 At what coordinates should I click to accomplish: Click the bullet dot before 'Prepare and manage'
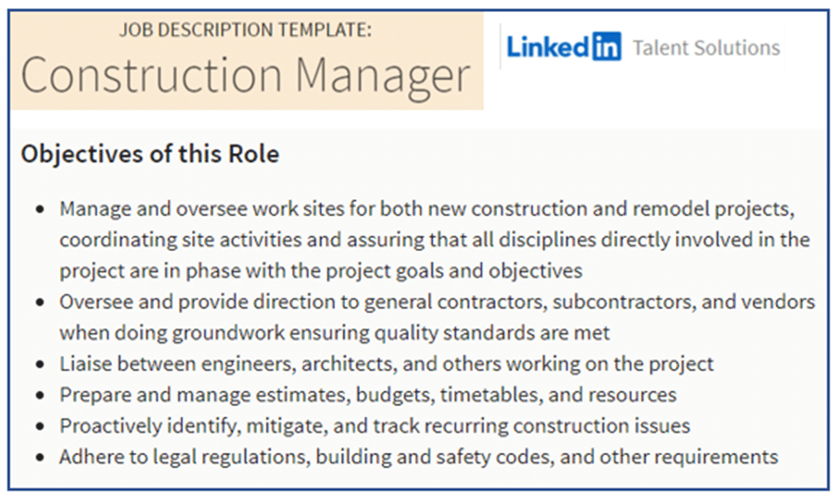40,396
